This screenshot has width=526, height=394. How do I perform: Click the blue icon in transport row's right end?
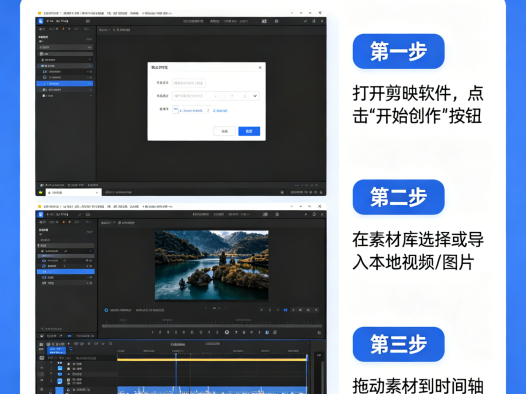click(x=267, y=332)
